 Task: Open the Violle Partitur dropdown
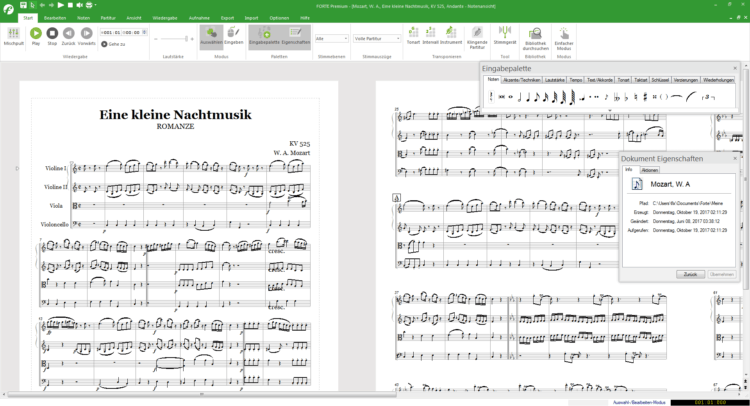(x=376, y=38)
